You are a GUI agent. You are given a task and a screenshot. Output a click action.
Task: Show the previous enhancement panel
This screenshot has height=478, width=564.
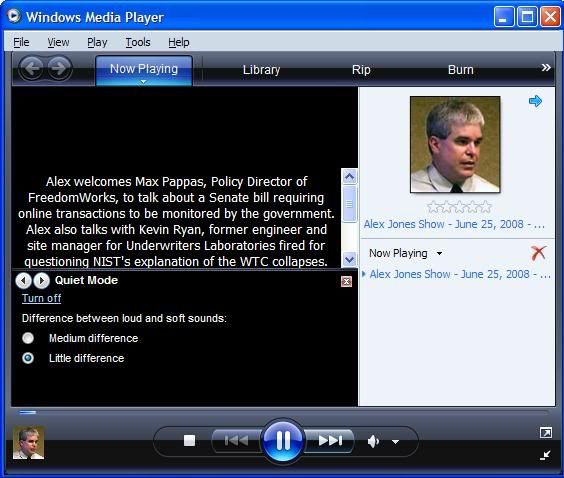click(23, 281)
